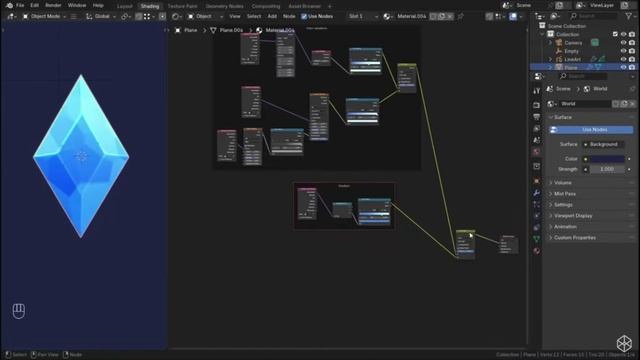Open the Edit menu

[x=35, y=6]
